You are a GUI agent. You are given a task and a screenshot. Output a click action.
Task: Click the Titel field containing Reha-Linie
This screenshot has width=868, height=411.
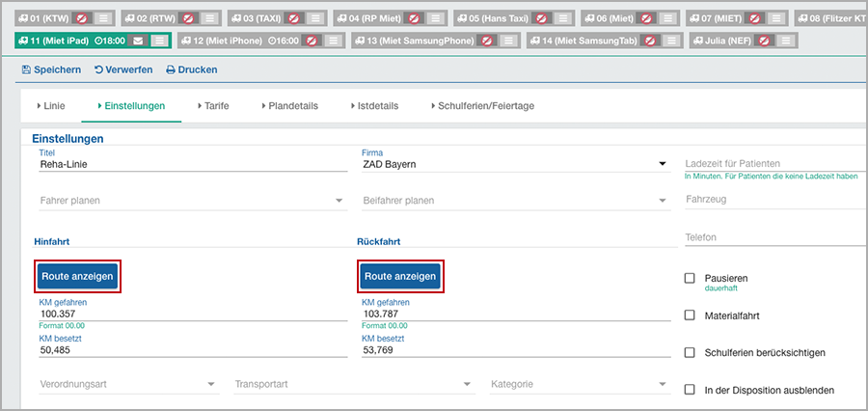coord(190,164)
